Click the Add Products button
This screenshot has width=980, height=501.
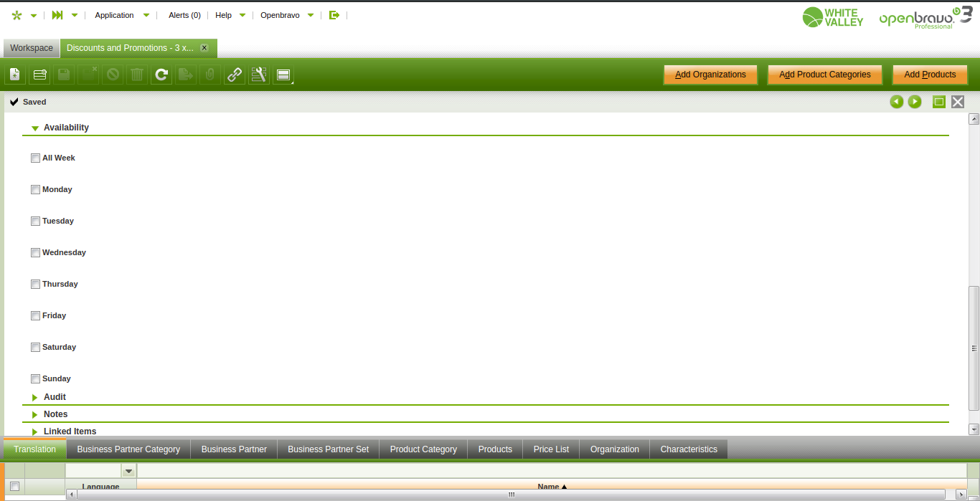(930, 75)
